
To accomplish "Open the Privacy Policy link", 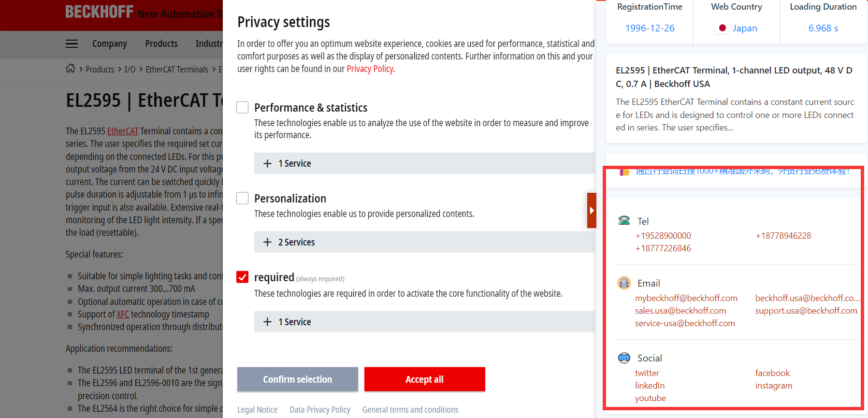I will [371, 69].
